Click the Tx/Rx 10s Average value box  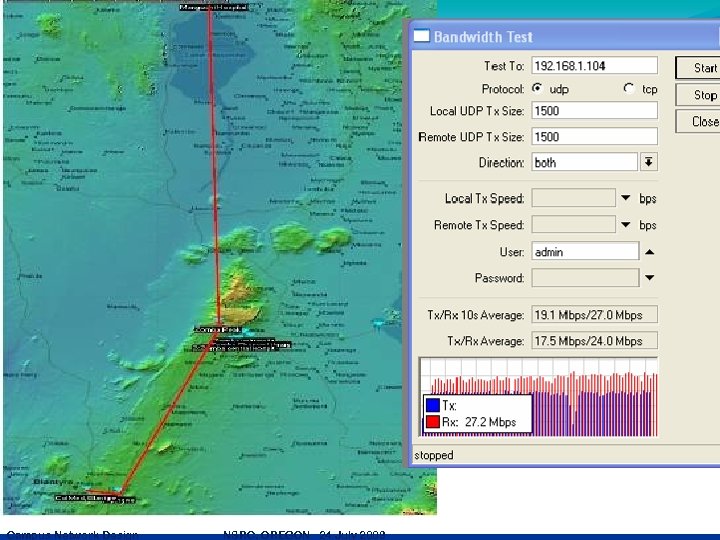click(594, 315)
